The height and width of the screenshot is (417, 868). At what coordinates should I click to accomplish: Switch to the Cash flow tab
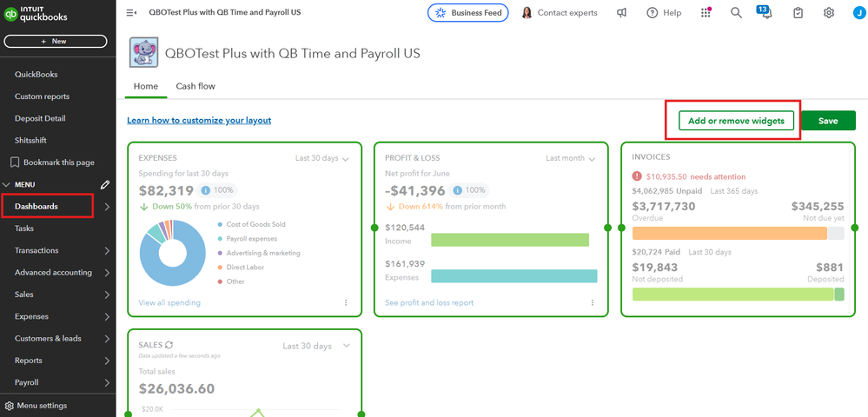coord(195,86)
